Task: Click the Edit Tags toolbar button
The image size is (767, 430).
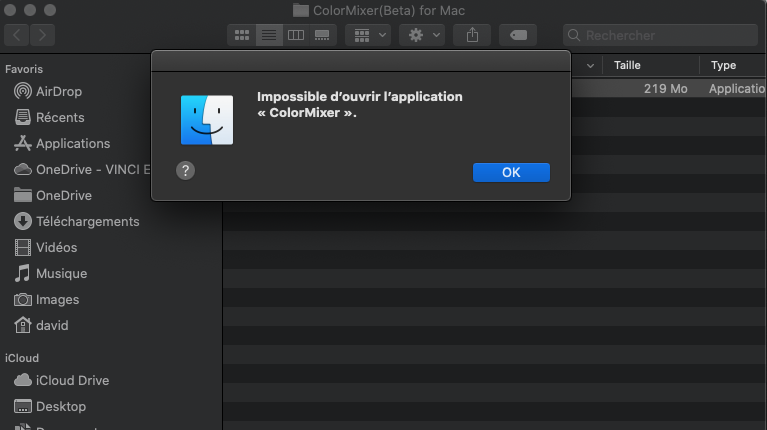Action: 518,35
